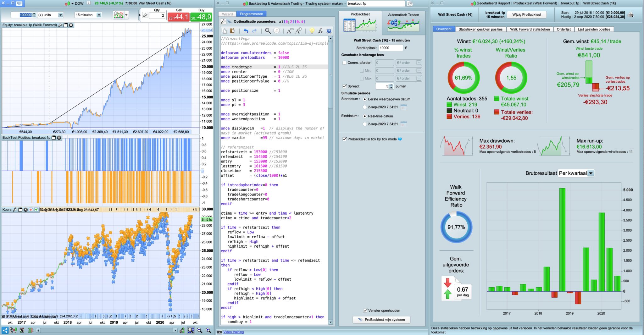This screenshot has width=644, height=335.
Task: Undo the last code edit
Action: (x=246, y=31)
